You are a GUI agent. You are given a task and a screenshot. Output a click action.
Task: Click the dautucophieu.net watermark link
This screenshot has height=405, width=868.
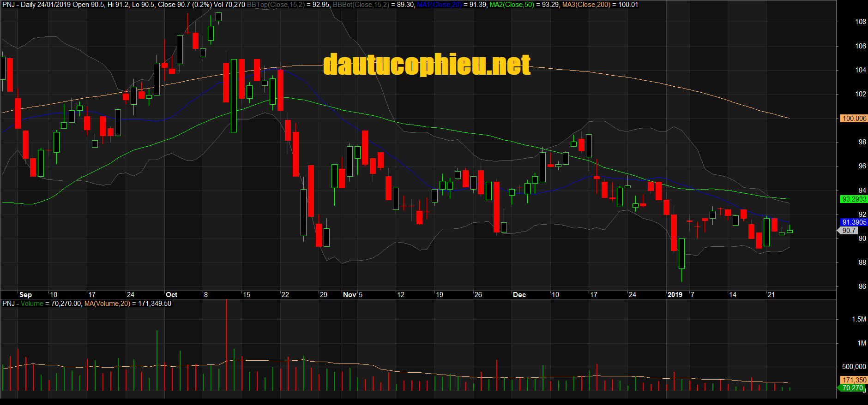(427, 65)
